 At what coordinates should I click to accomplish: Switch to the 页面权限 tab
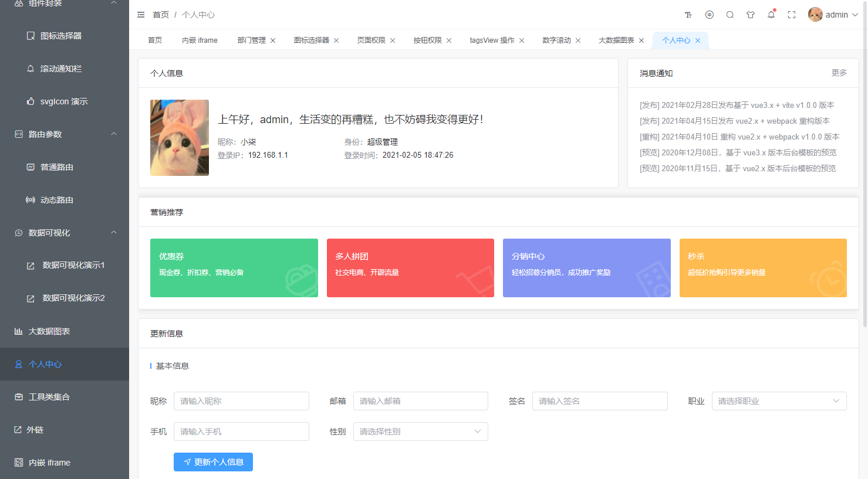[371, 40]
